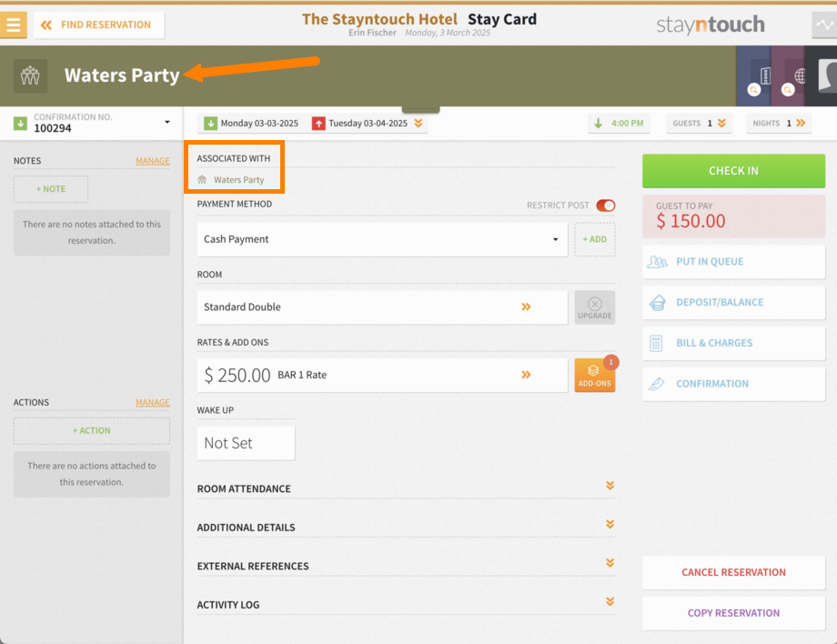Click the red departure arrow next to Tuesday date
This screenshot has width=837, height=644.
click(x=318, y=124)
